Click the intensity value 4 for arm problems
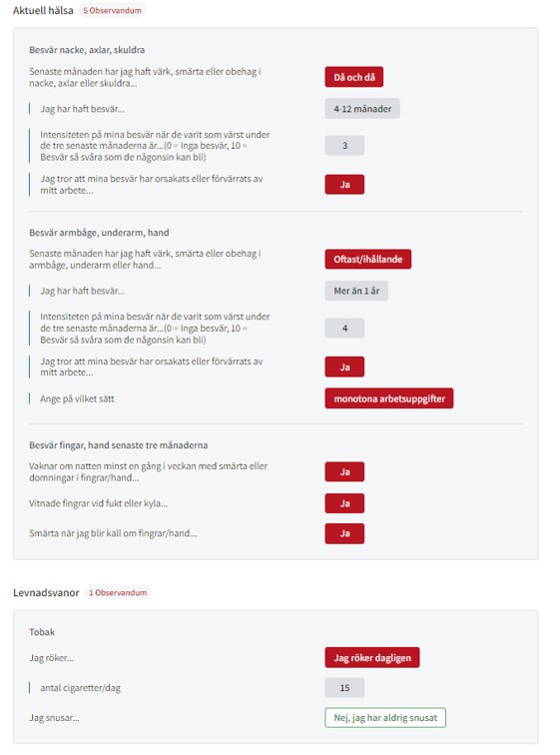The height and width of the screenshot is (755, 560). click(x=344, y=329)
